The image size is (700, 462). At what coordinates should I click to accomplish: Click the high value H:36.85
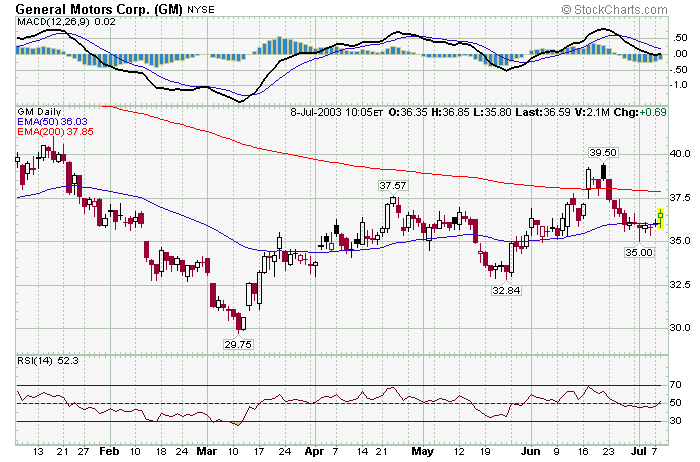(x=450, y=112)
